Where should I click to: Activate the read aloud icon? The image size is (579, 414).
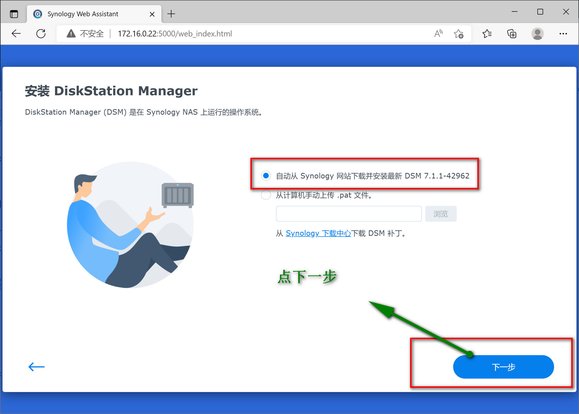pos(438,34)
